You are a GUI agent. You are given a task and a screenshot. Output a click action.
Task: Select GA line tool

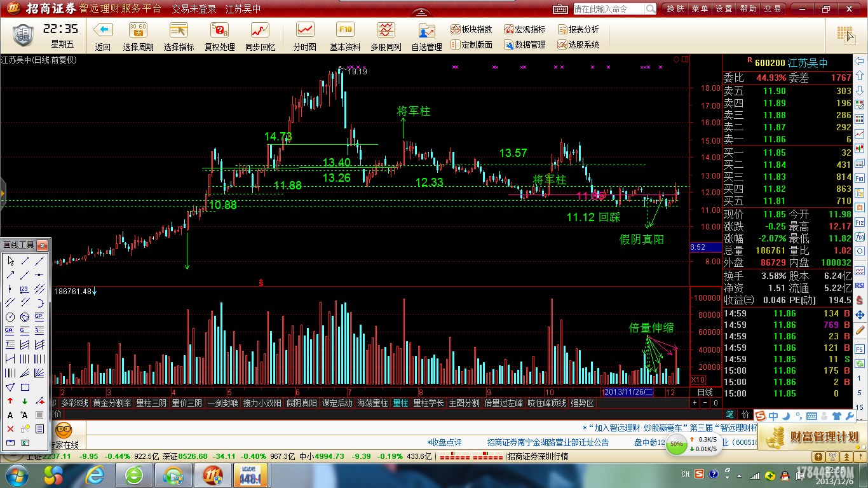[10, 330]
